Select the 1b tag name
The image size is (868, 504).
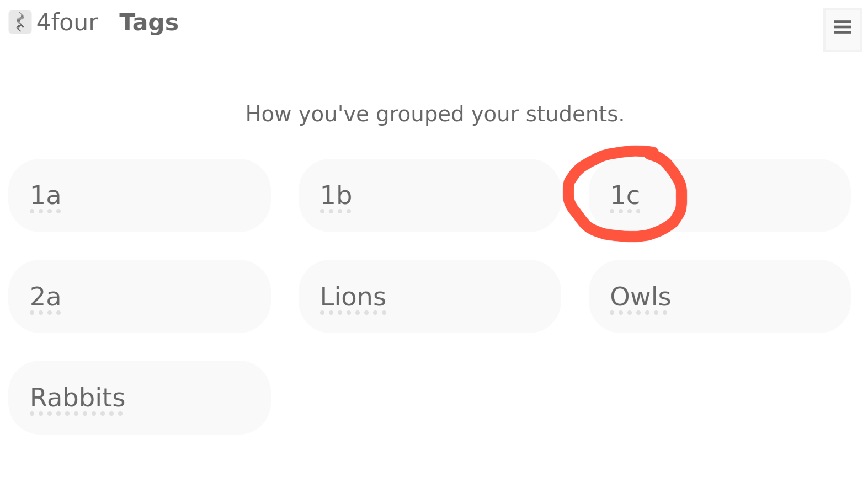click(336, 196)
